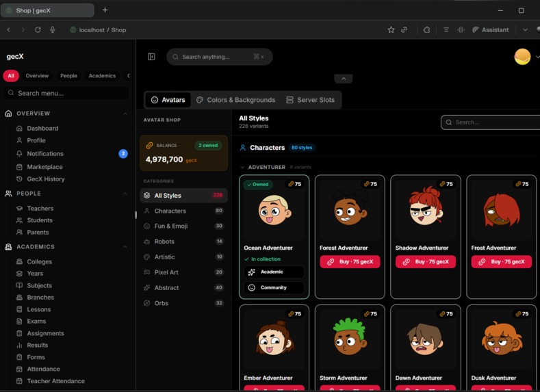540x392 pixels.
Task: Select the Overview filter pill
Action: [37, 76]
